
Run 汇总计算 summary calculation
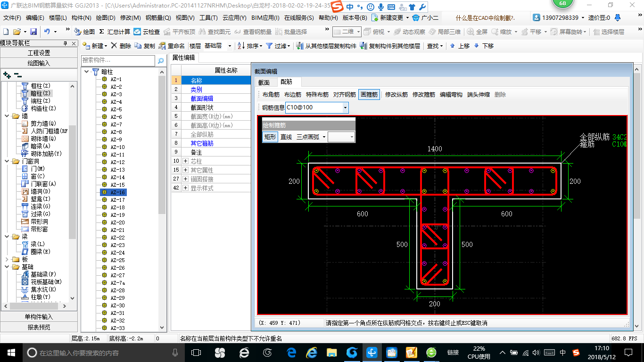[115, 32]
